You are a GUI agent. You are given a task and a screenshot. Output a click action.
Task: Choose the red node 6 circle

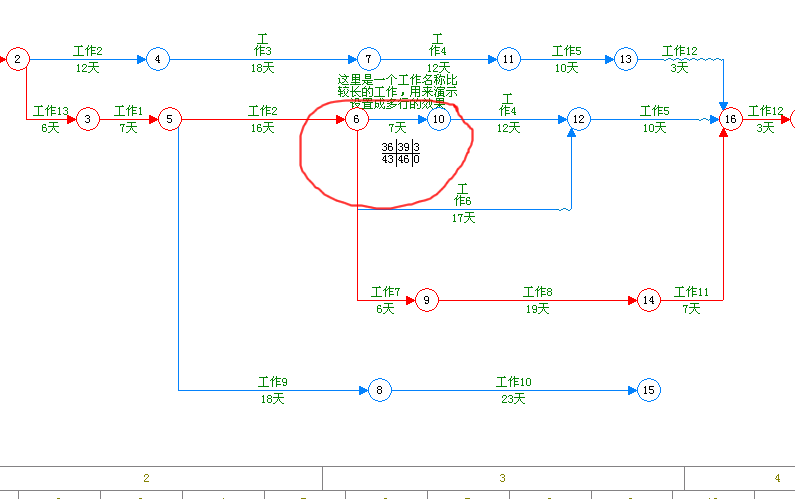point(357,119)
